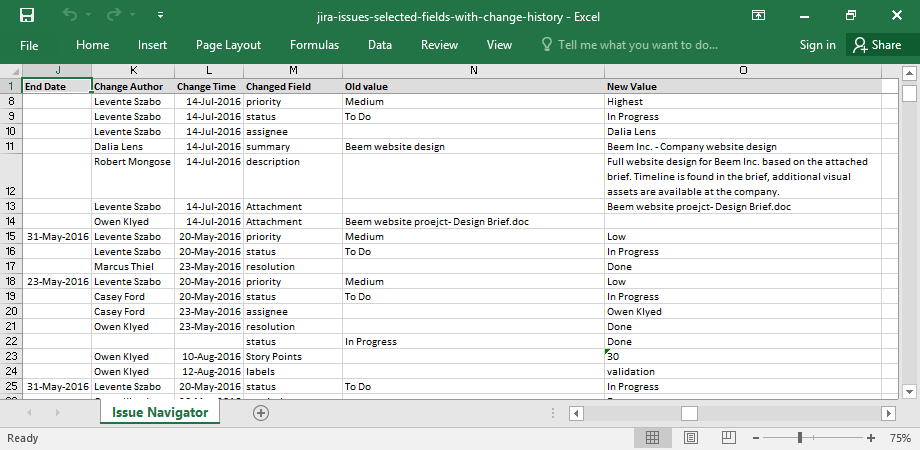Image resolution: width=920 pixels, height=450 pixels.
Task: Open the View ribbon tab
Action: tap(499, 45)
